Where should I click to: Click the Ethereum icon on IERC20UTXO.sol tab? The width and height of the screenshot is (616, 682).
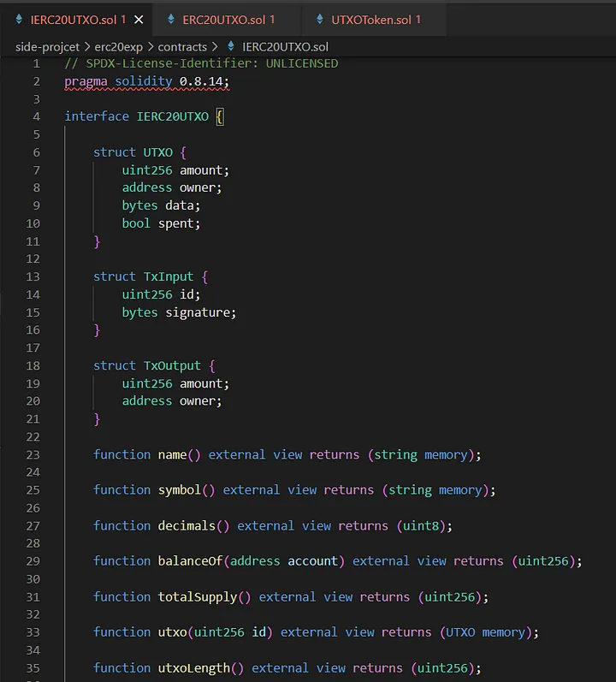tap(18, 20)
